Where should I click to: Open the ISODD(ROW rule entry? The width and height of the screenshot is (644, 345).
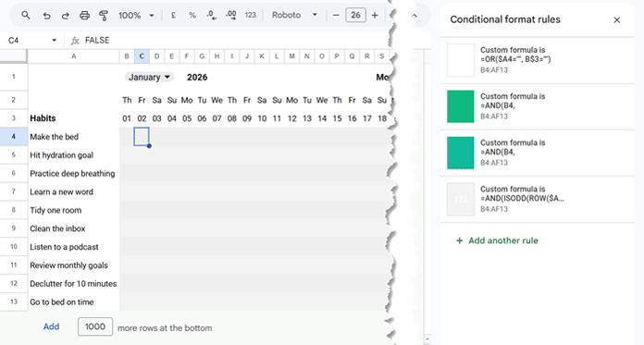538,199
